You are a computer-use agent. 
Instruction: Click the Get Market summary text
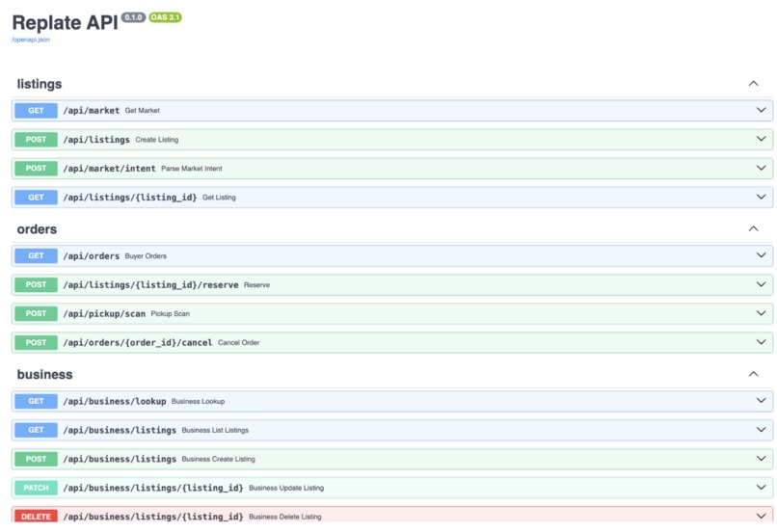(143, 111)
